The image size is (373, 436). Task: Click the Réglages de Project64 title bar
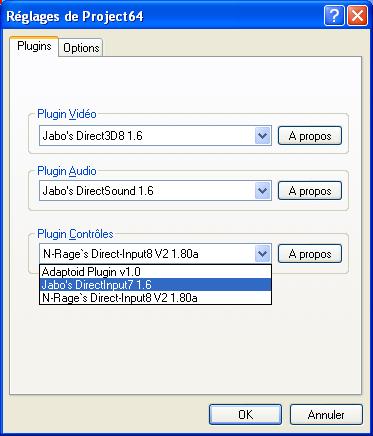(163, 16)
